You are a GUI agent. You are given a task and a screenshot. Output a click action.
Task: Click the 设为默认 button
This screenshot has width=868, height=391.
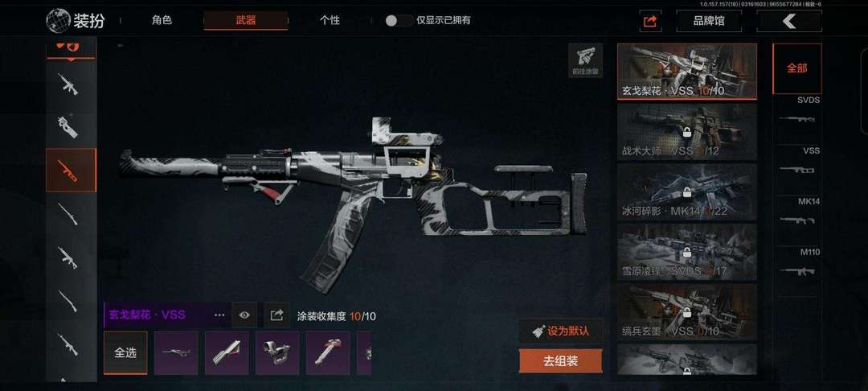pos(560,331)
